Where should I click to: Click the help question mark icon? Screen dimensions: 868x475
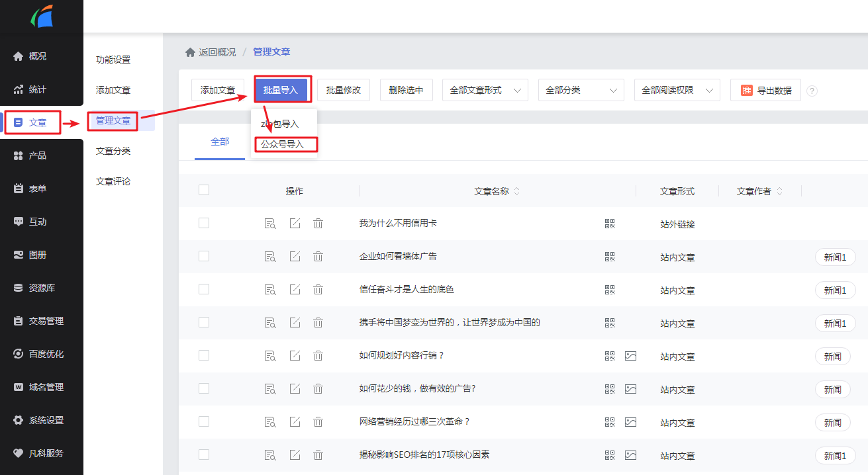(x=812, y=91)
